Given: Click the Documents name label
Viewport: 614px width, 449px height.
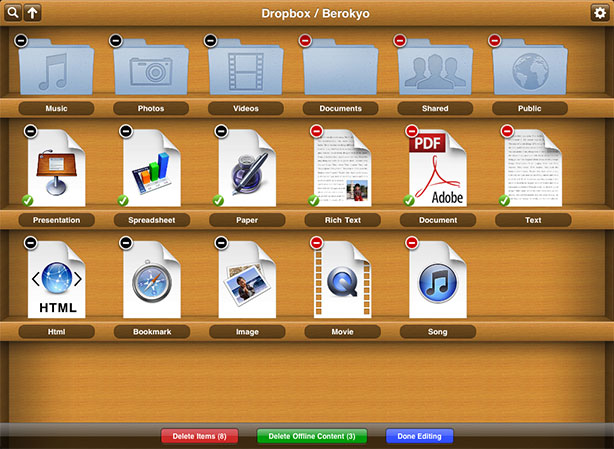Looking at the screenshot, I should coord(341,108).
